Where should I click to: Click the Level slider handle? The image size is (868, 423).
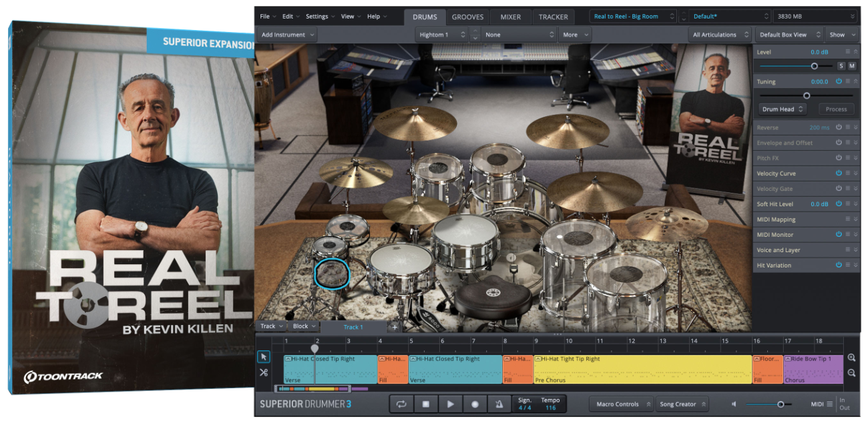814,66
